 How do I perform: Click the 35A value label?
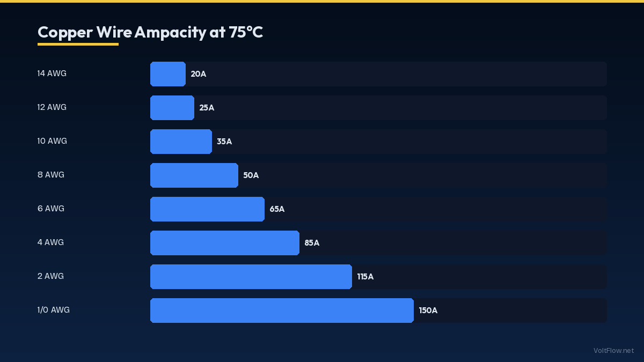(224, 142)
